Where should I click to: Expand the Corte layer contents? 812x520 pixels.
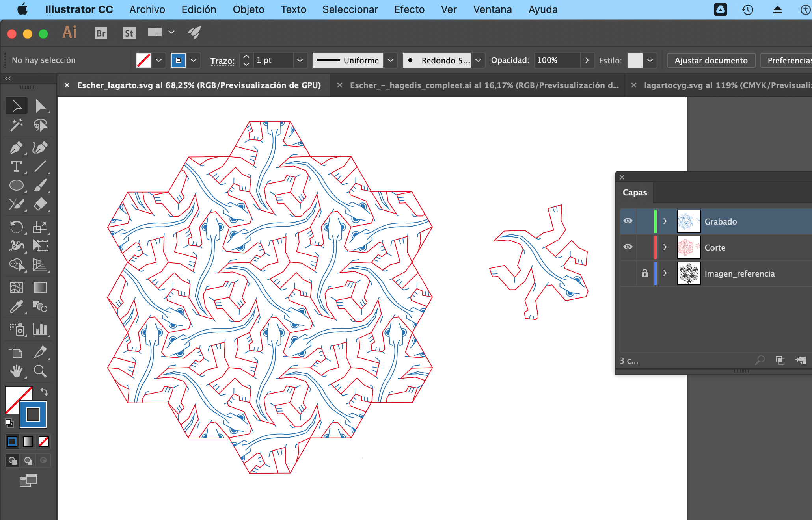[665, 247]
